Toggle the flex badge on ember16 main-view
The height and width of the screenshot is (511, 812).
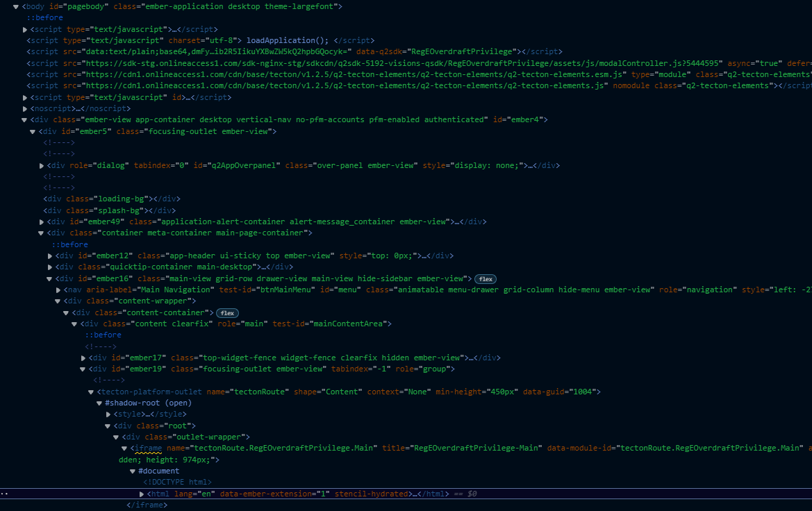click(x=486, y=279)
